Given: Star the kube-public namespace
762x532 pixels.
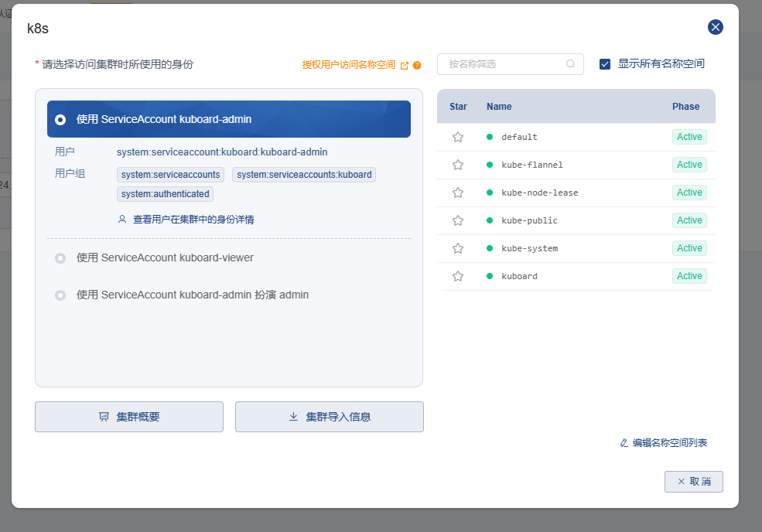Looking at the screenshot, I should (458, 220).
